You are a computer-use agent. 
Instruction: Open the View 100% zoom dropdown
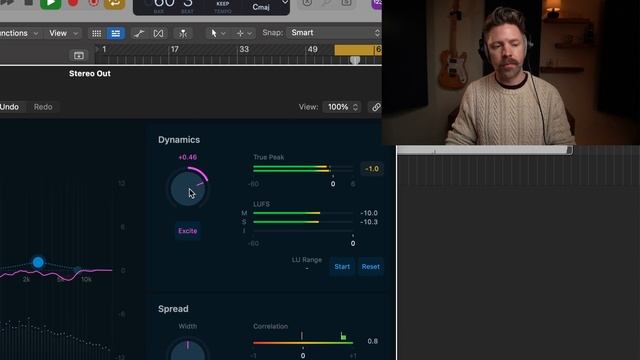pyautogui.click(x=342, y=107)
